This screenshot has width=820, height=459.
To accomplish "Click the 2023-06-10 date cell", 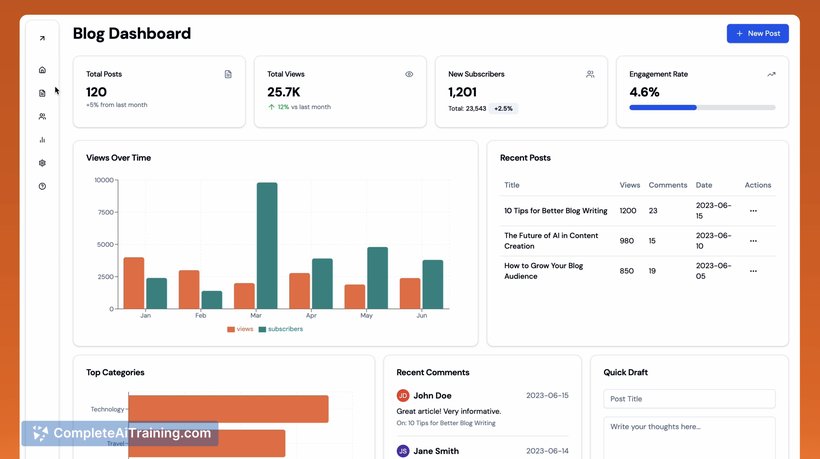I will (x=713, y=241).
